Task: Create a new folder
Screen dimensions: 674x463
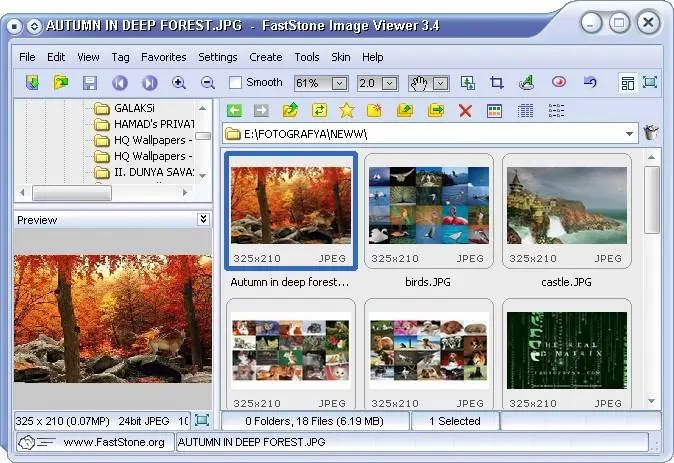Action: (x=374, y=110)
